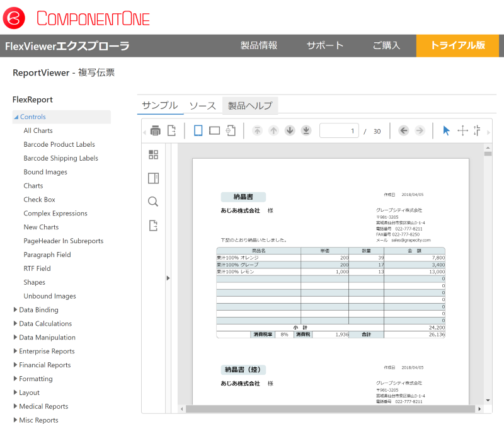Image resolution: width=504 pixels, height=424 pixels.
Task: Expand the Data Binding node
Action: (15, 309)
